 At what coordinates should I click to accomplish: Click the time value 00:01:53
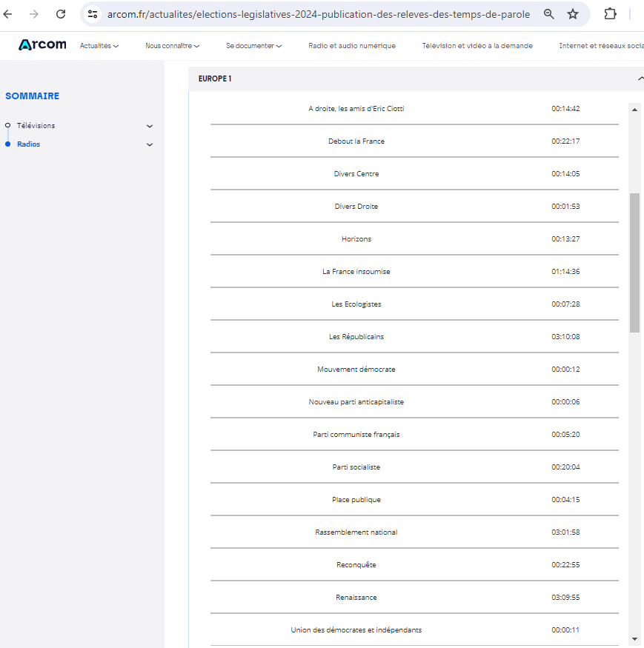pos(565,207)
